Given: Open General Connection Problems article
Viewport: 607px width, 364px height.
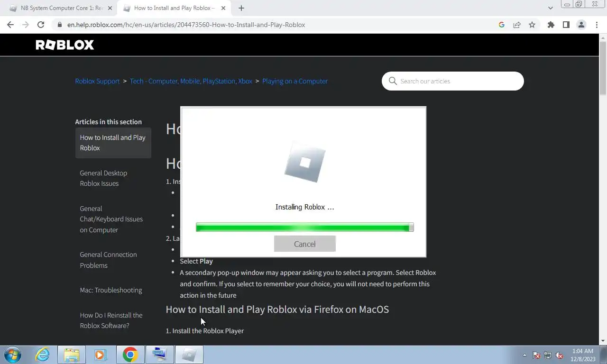Looking at the screenshot, I should 108,260.
